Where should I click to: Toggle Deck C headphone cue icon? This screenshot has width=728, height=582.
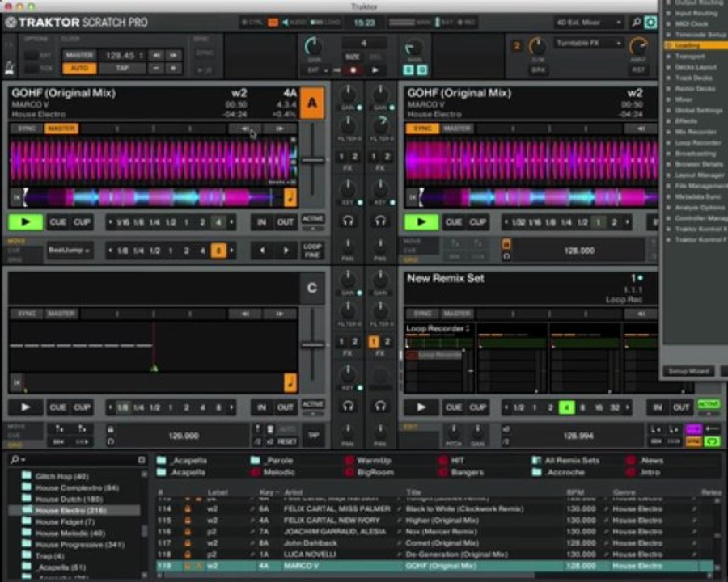coord(348,407)
